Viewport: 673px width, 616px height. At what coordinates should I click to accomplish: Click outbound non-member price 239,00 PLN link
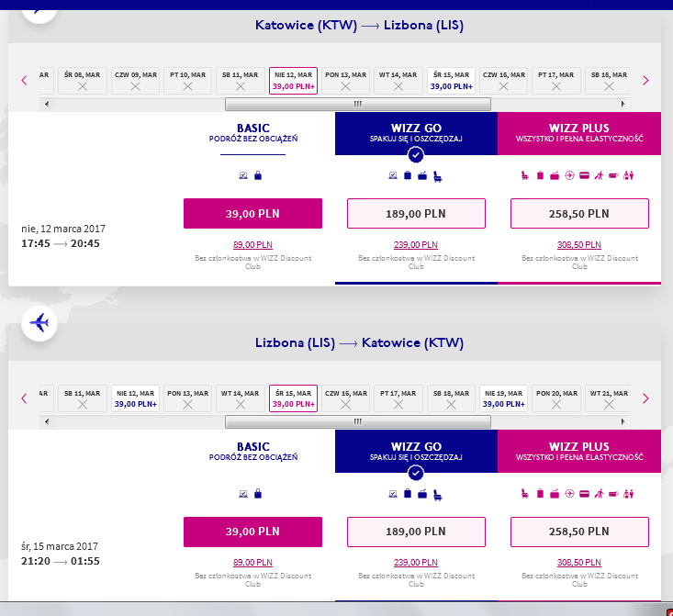click(416, 245)
